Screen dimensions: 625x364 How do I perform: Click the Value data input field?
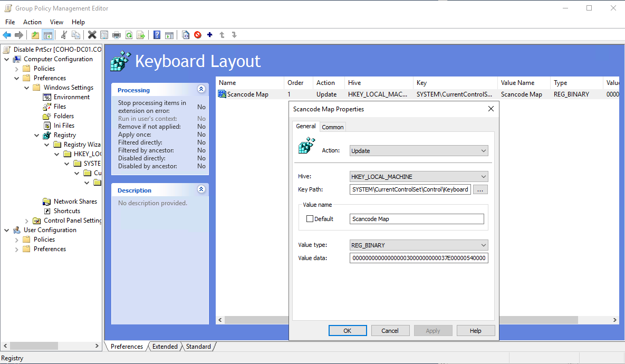[419, 258]
